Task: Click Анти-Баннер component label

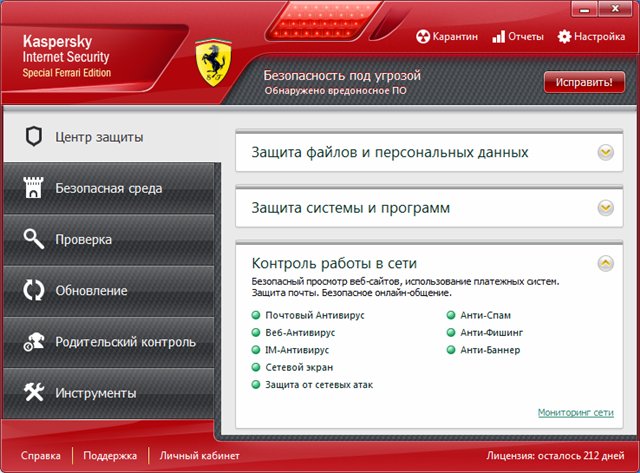Action: (x=490, y=350)
